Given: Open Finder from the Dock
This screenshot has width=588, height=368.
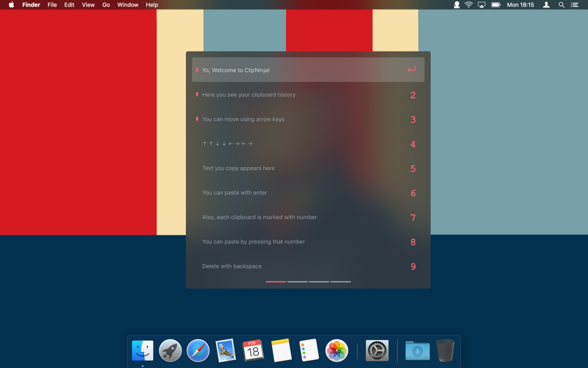Looking at the screenshot, I should 143,350.
